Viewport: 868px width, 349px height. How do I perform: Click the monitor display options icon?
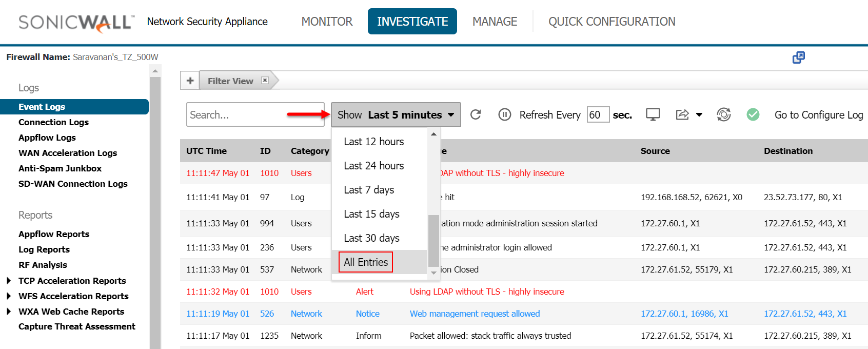coord(653,114)
